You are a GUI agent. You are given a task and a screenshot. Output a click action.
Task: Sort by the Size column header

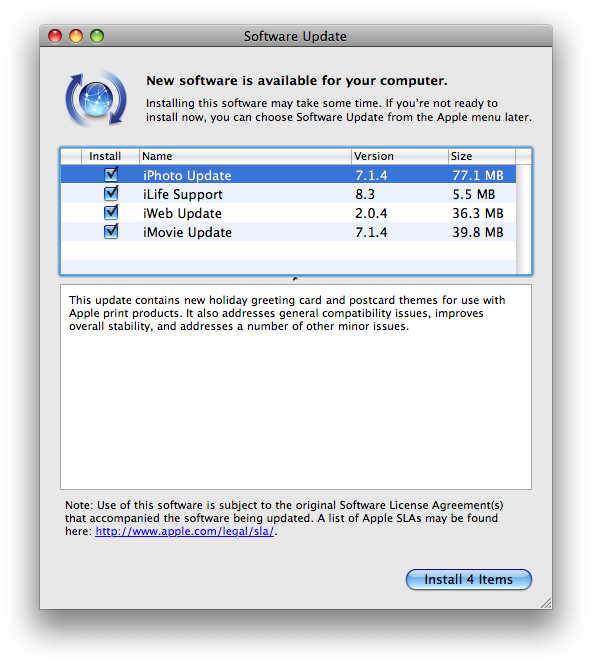481,156
